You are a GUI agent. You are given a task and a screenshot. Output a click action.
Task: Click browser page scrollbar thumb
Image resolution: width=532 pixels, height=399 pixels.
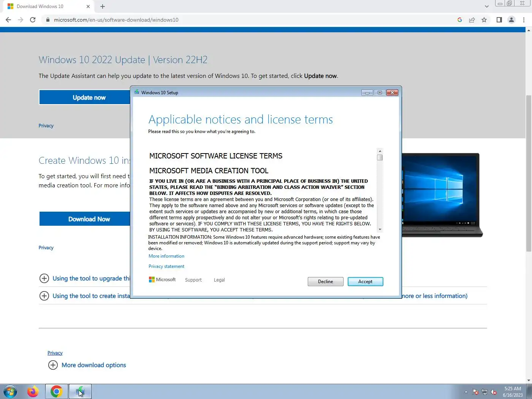point(529,173)
